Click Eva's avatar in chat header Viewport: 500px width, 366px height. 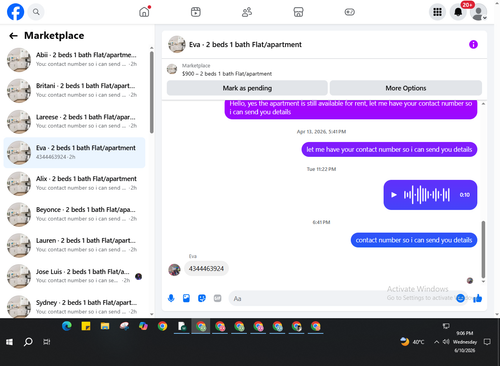pyautogui.click(x=177, y=44)
